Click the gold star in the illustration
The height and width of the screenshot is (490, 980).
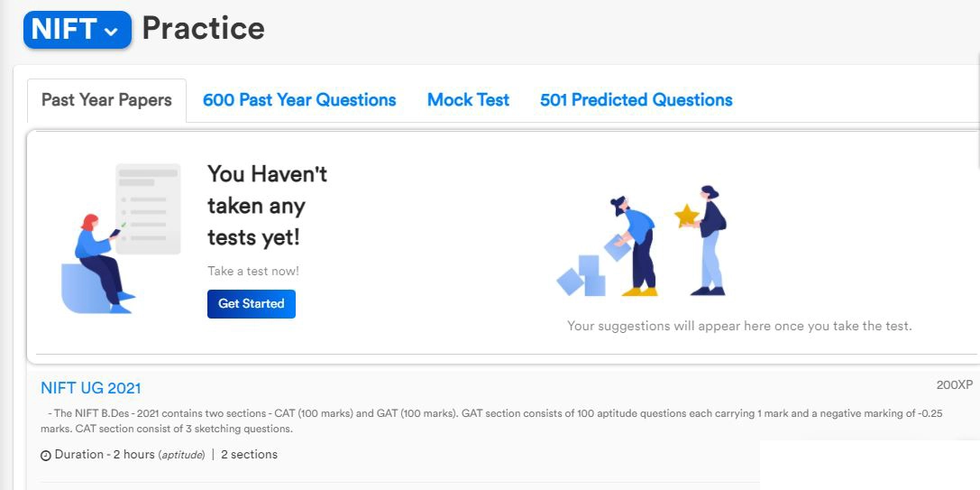coord(687,216)
